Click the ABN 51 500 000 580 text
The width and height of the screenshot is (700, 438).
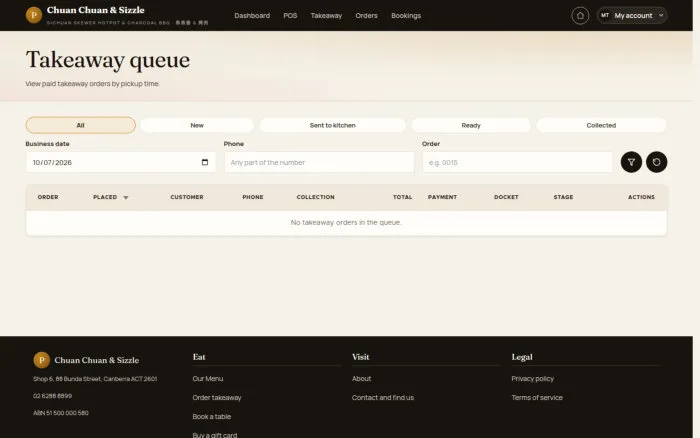[61, 413]
